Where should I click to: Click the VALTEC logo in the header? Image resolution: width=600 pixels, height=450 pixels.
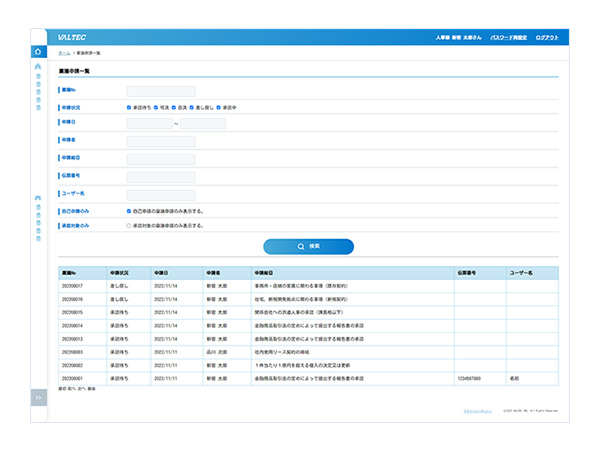pos(73,36)
